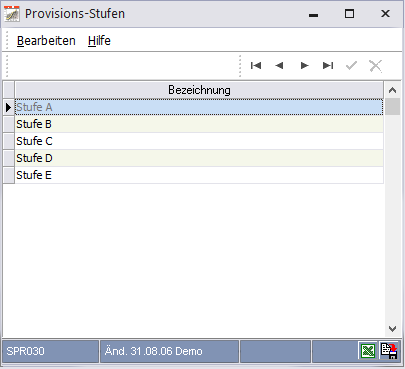This screenshot has width=405, height=369.
Task: Click the Provisions-Stufen title bar app icon
Action: click(x=12, y=14)
